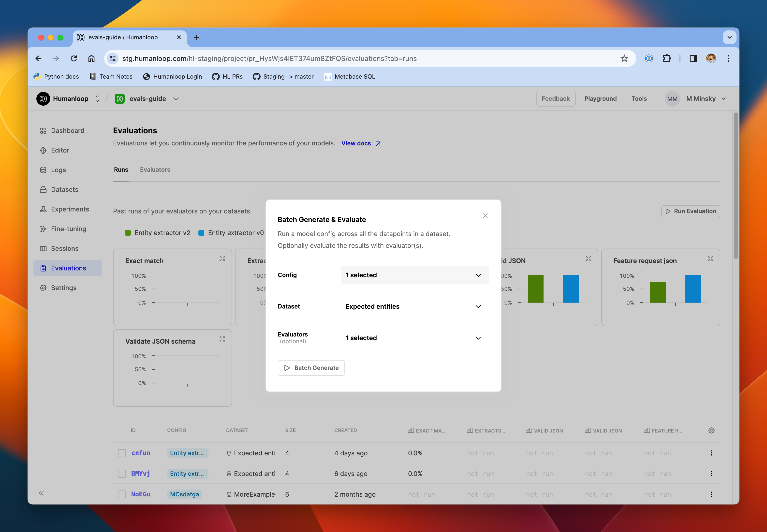Open the View docs link

point(361,143)
